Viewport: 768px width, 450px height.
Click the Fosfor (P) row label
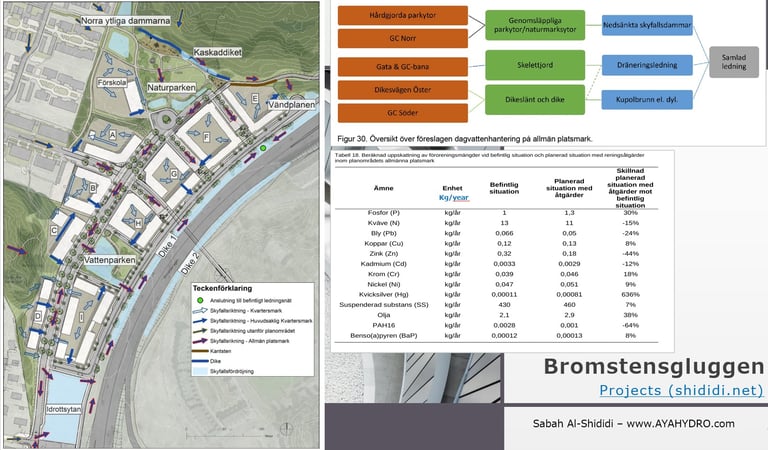pyautogui.click(x=384, y=213)
